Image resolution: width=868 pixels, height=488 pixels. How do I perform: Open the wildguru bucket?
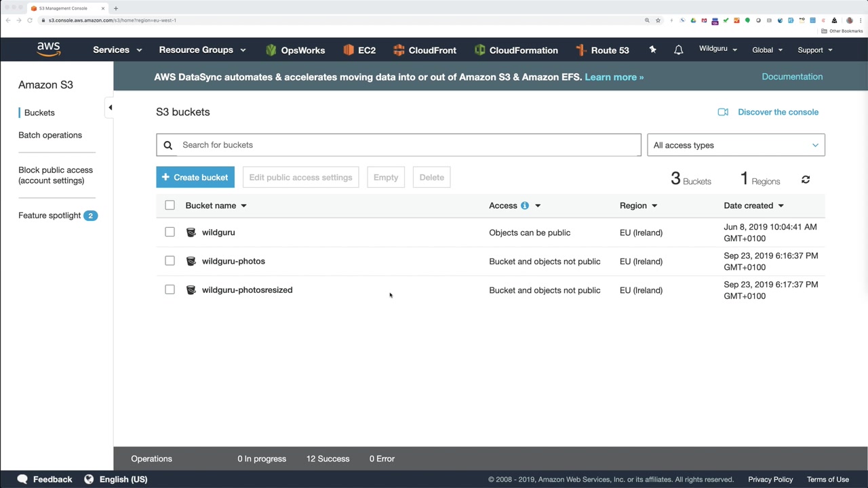(x=218, y=232)
